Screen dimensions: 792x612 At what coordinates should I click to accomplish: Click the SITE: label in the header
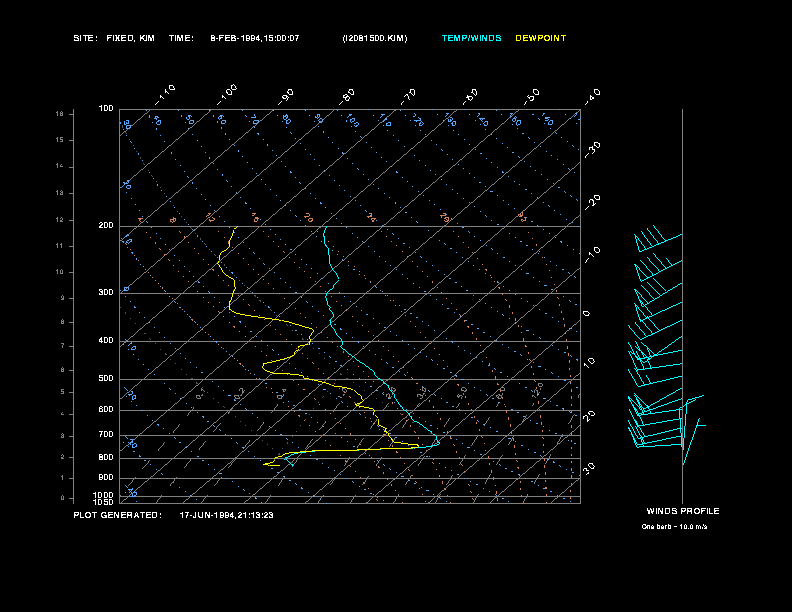pyautogui.click(x=85, y=38)
